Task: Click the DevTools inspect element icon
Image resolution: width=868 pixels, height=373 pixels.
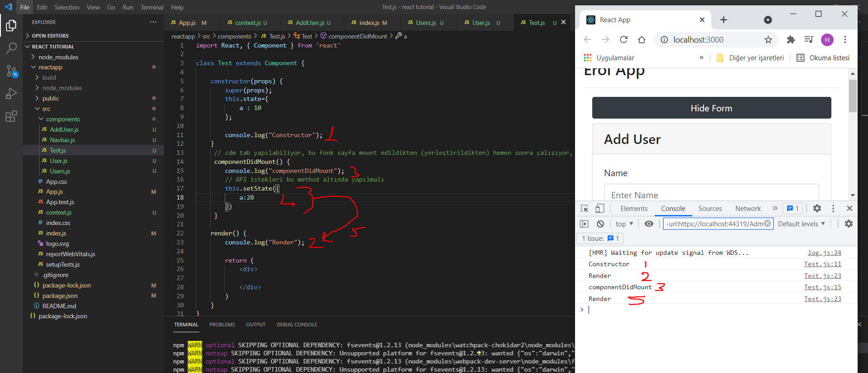Action: pyautogui.click(x=585, y=209)
